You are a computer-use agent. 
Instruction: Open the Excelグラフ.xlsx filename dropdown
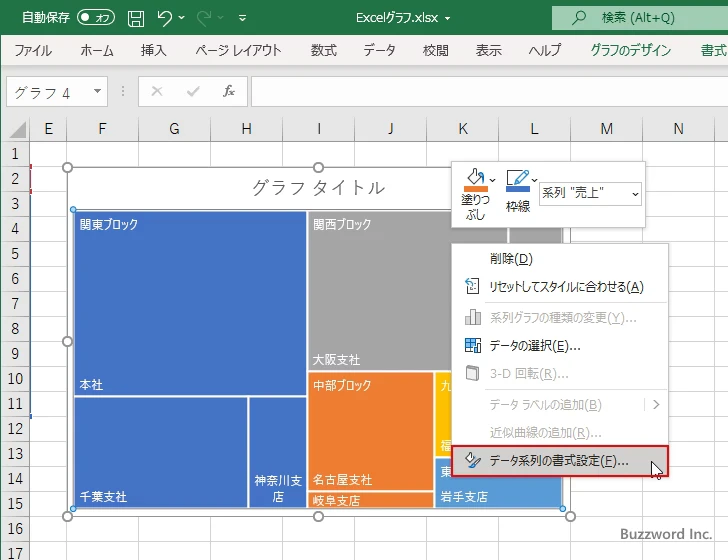tap(448, 19)
